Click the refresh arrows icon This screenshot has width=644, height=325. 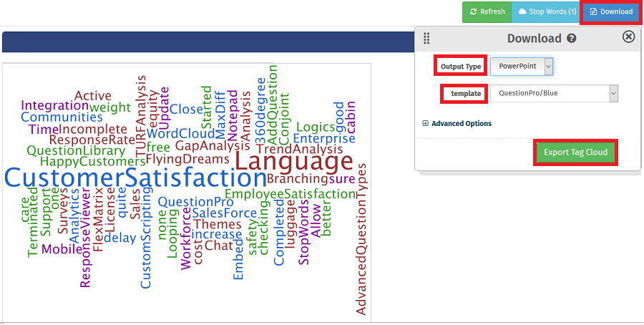474,11
